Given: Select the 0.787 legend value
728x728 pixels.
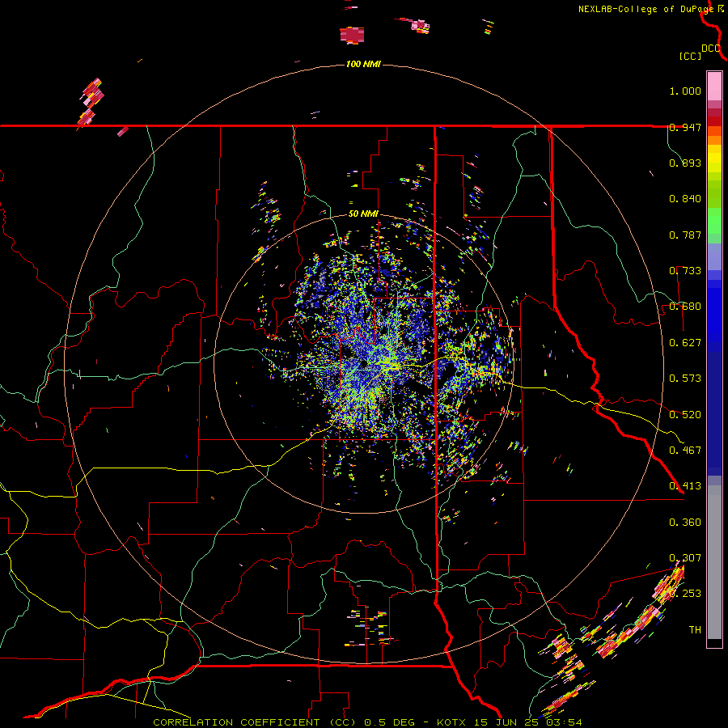Looking at the screenshot, I should (685, 235).
